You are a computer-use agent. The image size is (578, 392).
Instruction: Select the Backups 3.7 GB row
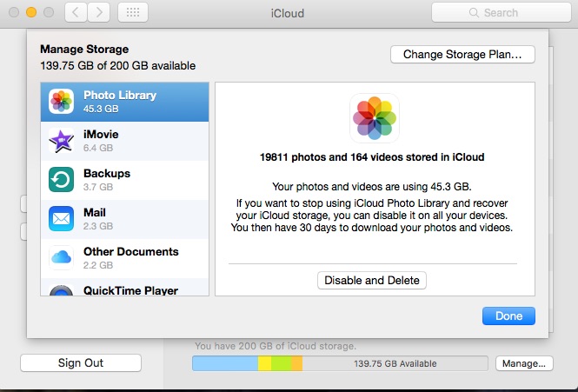point(124,180)
